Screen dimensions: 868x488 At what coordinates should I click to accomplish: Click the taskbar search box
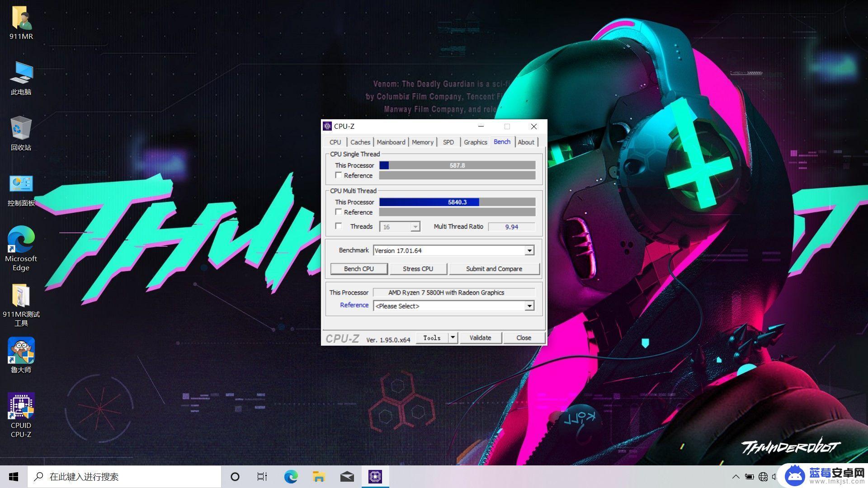[124, 477]
